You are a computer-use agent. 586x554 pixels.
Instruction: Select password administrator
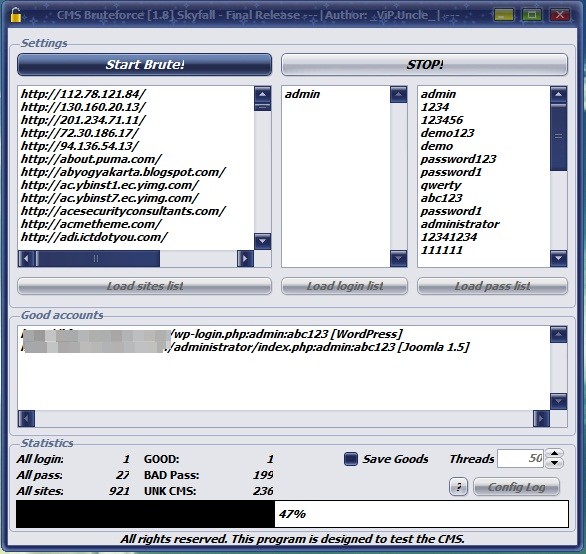click(x=460, y=224)
